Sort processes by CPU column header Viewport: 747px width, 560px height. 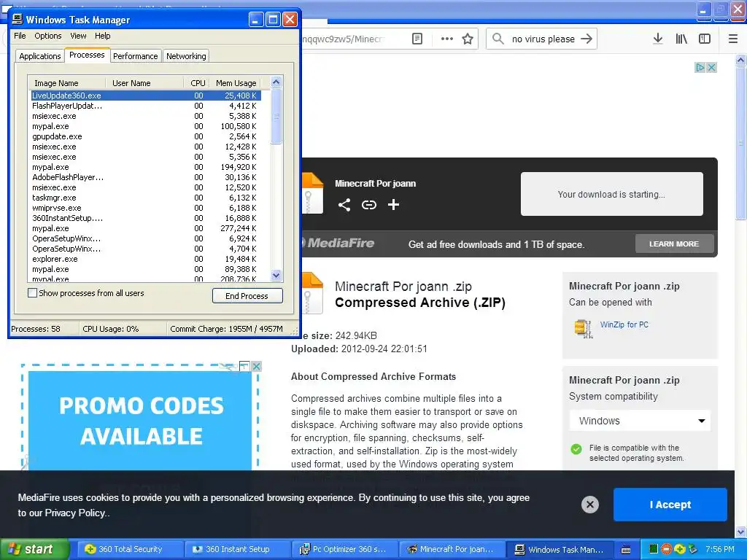pyautogui.click(x=197, y=83)
